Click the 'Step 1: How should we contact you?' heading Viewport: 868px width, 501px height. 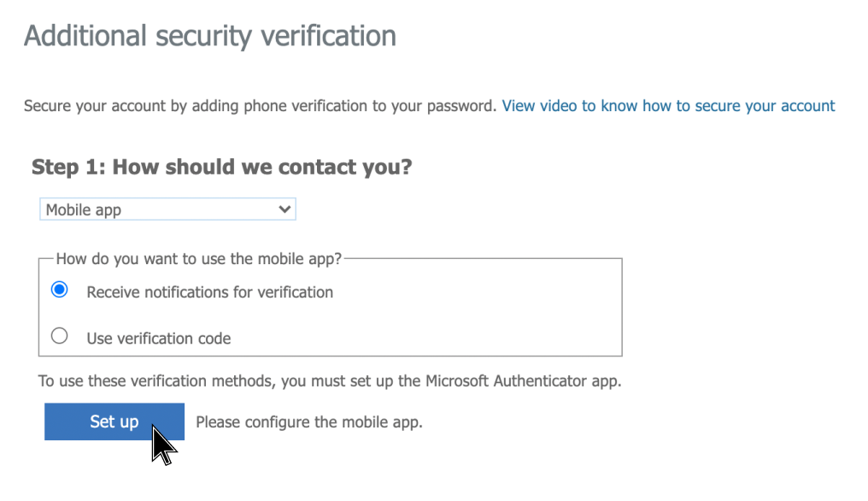pyautogui.click(x=221, y=167)
